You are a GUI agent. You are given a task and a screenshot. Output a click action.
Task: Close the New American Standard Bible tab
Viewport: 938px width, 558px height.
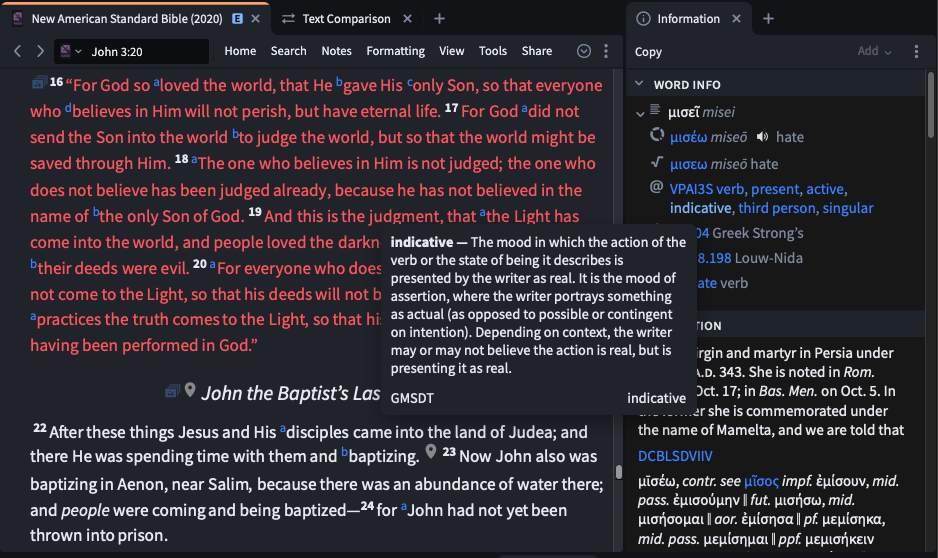pyautogui.click(x=255, y=19)
